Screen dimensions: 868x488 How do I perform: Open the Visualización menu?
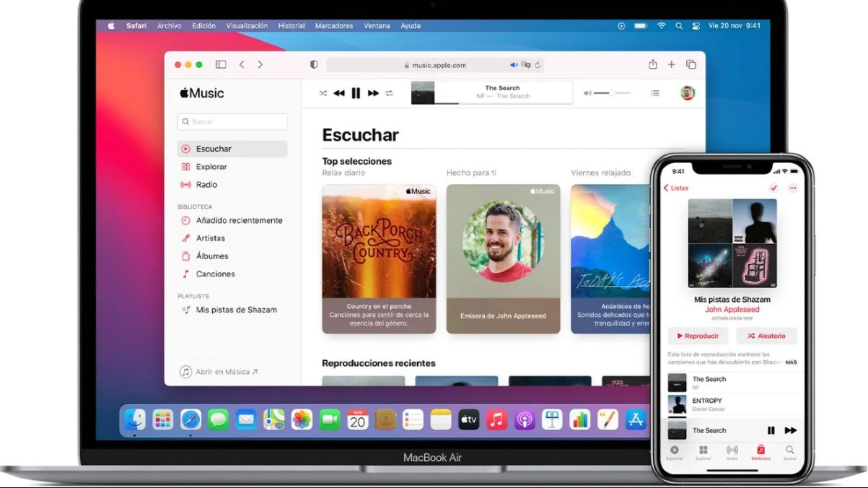tap(247, 26)
